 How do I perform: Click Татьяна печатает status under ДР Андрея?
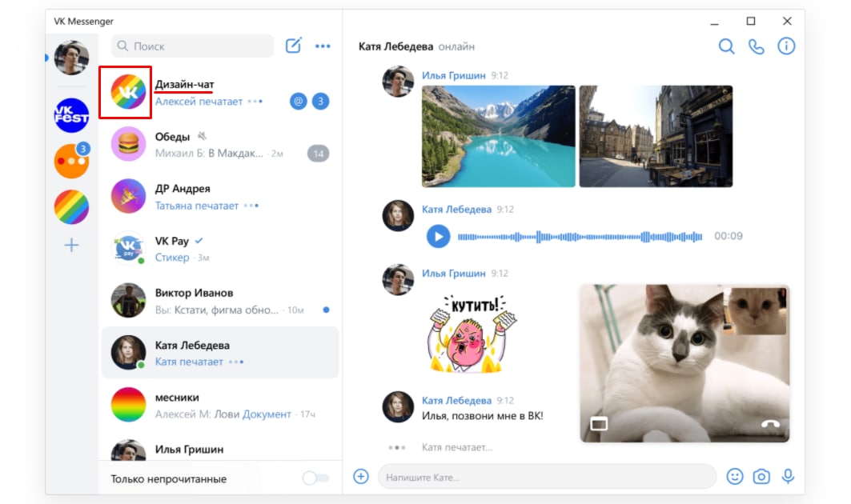196,206
